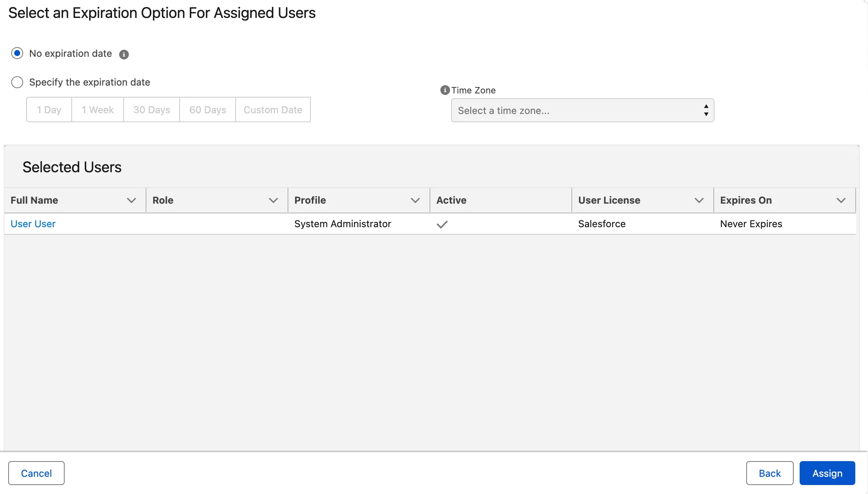
Task: Open Role column chevron menu
Action: coord(273,200)
